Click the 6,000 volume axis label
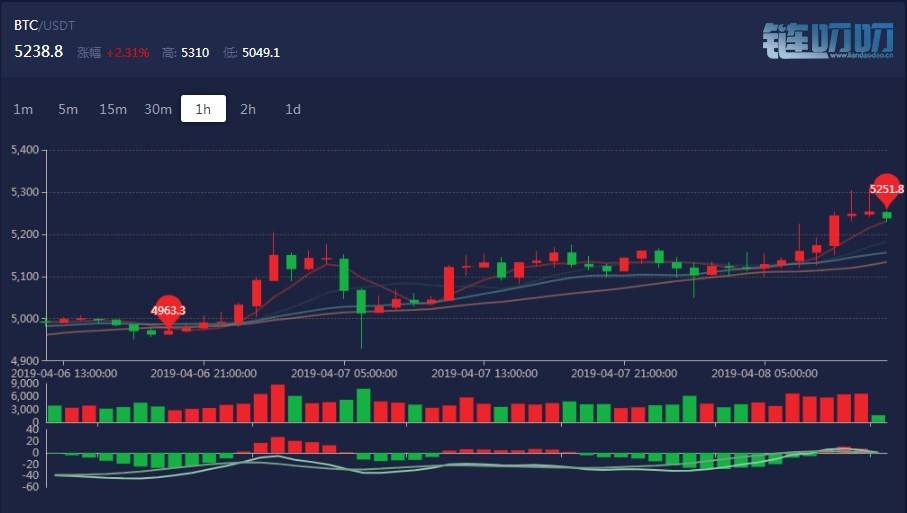The image size is (907, 513). 25,397
